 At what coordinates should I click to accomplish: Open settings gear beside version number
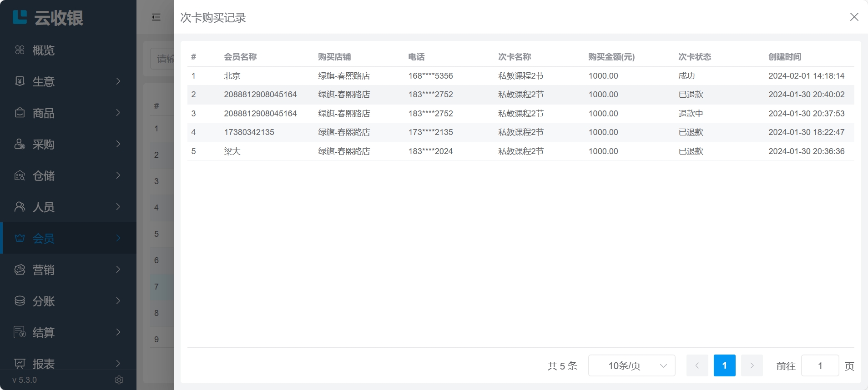pyautogui.click(x=119, y=380)
